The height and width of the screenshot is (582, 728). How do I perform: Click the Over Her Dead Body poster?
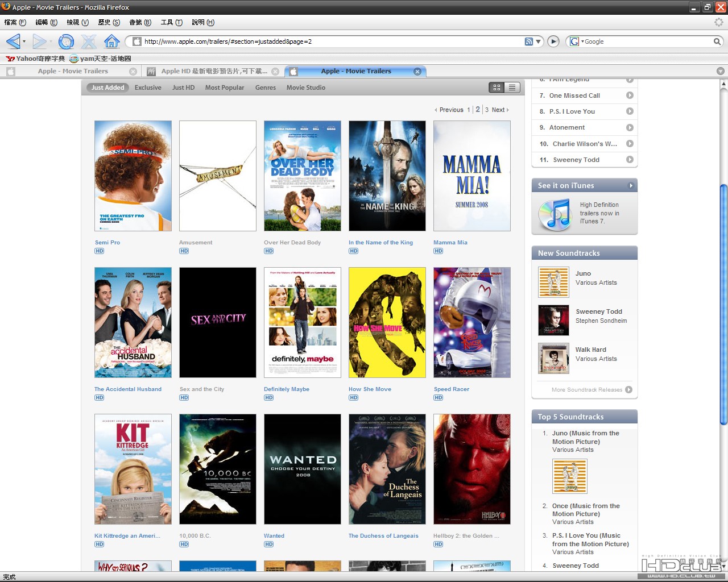tap(303, 176)
